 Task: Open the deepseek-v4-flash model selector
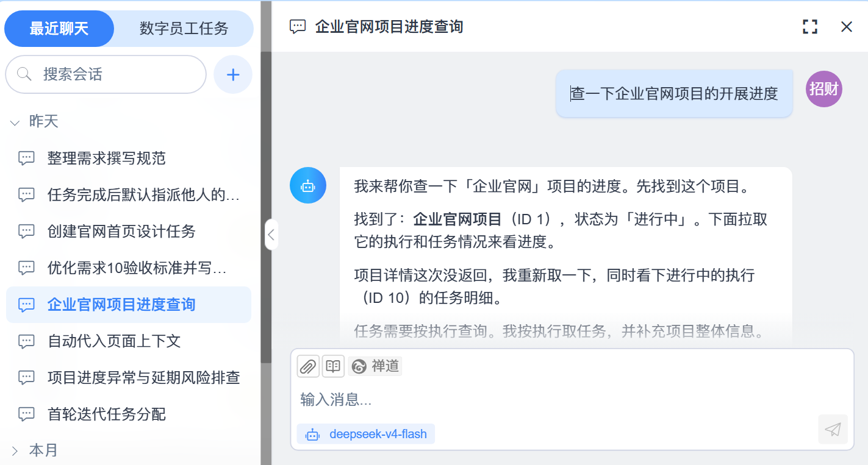click(x=366, y=434)
